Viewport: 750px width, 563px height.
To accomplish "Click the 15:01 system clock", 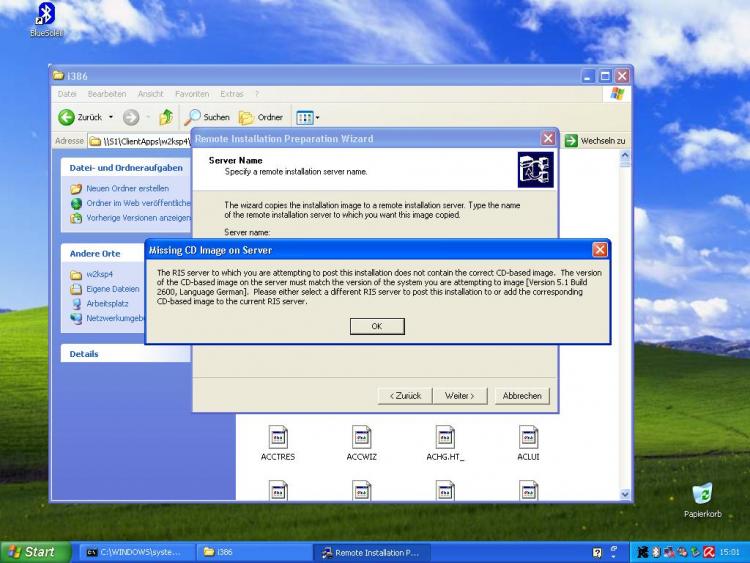I will [729, 552].
